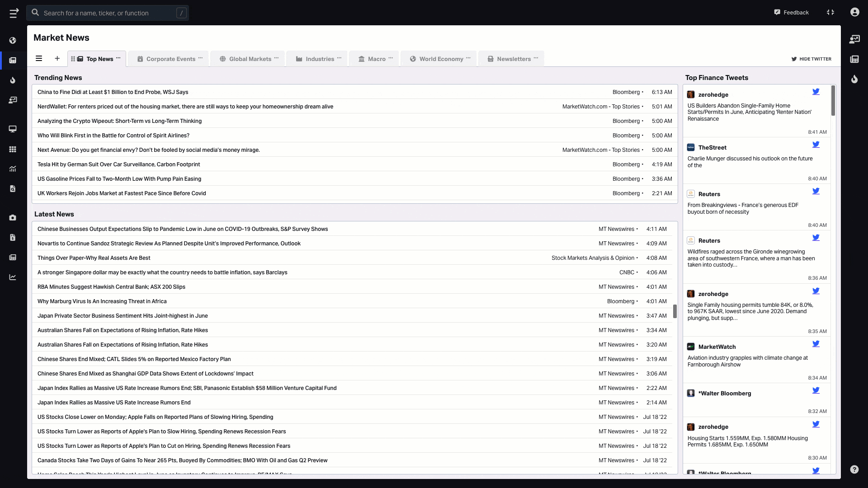The height and width of the screenshot is (488, 868).
Task: Click the Top News tab options icon
Action: click(118, 58)
